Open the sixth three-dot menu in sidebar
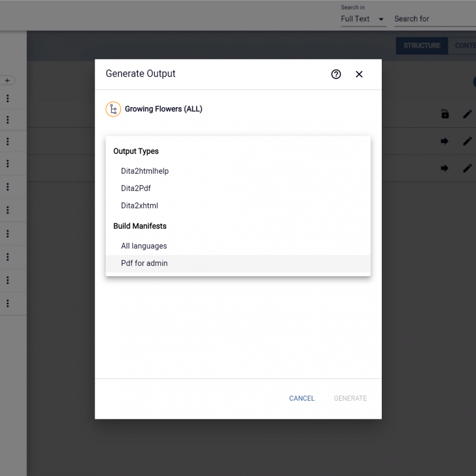This screenshot has width=476, height=476. pos(8,210)
